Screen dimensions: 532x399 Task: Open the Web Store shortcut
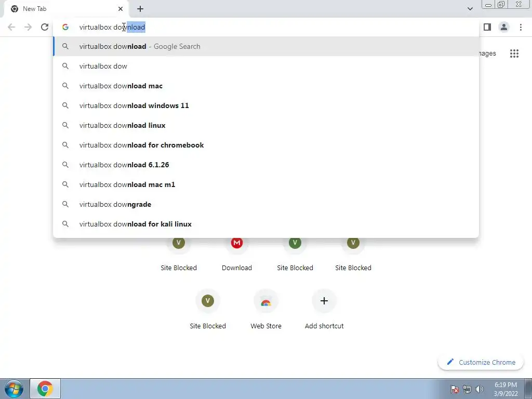(x=266, y=310)
